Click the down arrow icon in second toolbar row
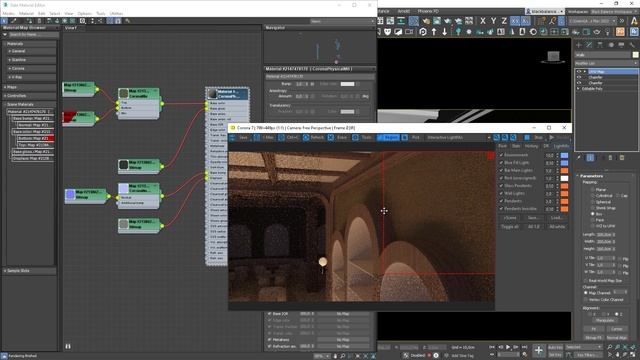 [444, 32]
